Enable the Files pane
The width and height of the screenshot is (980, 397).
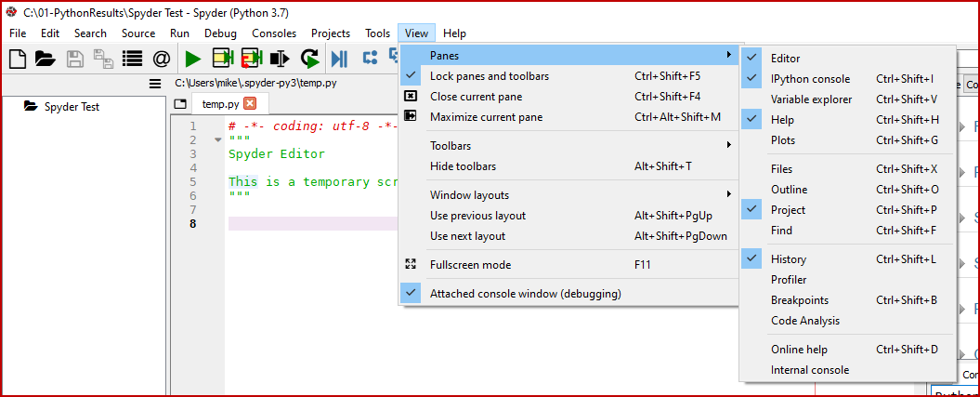(847, 169)
